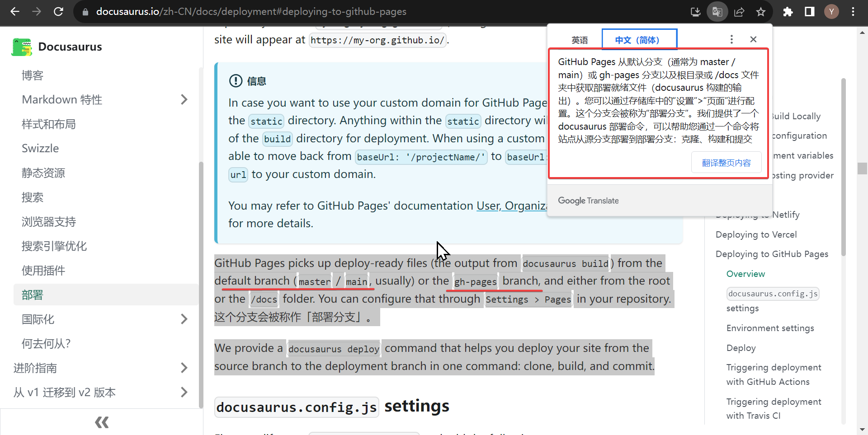Open the profile avatar Y

[x=831, y=12]
